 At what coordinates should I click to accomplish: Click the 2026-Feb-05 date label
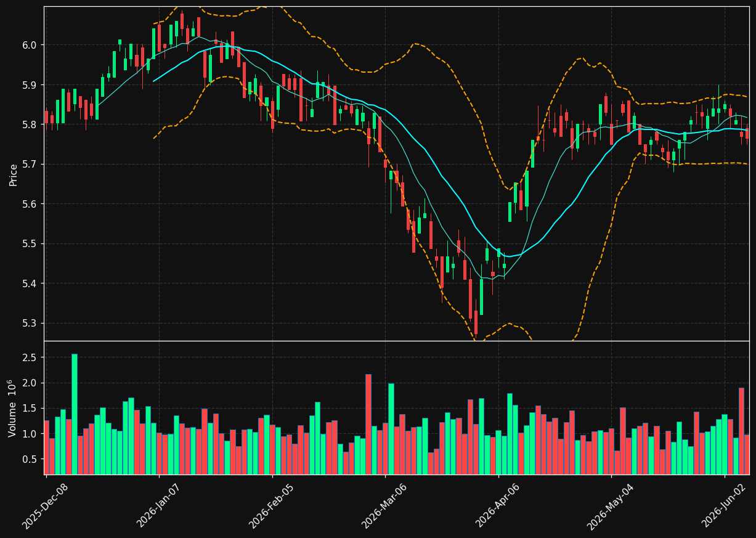point(271,506)
